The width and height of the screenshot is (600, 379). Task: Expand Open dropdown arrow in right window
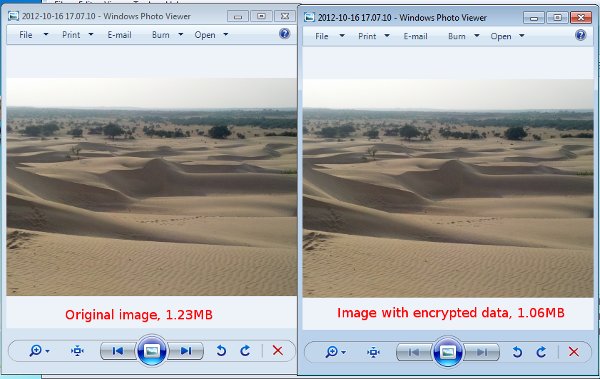click(x=522, y=36)
